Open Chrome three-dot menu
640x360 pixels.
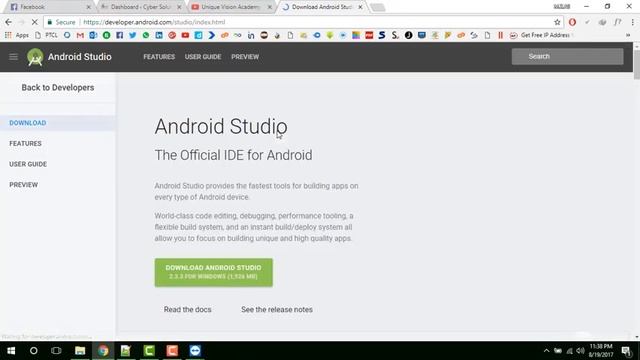click(x=633, y=22)
